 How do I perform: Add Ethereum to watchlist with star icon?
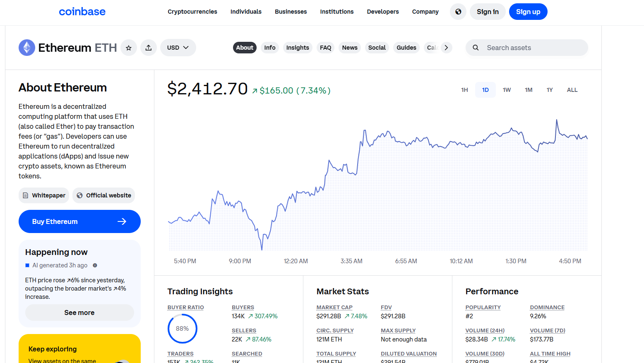[x=129, y=48]
